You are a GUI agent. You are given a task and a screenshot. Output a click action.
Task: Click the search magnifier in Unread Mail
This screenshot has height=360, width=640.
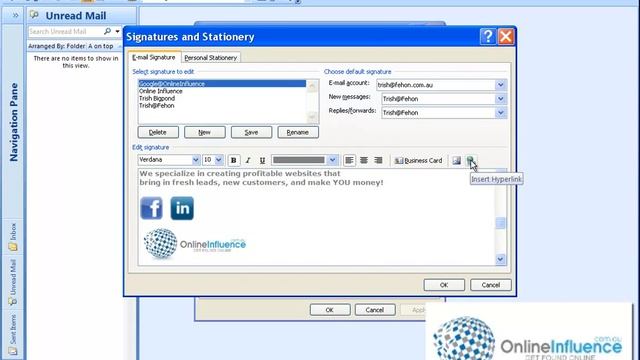107,31
